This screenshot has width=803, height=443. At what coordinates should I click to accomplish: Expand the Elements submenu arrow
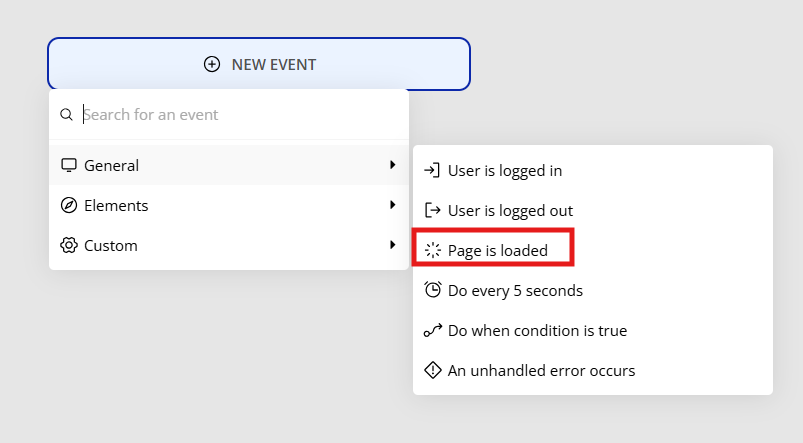click(x=392, y=205)
